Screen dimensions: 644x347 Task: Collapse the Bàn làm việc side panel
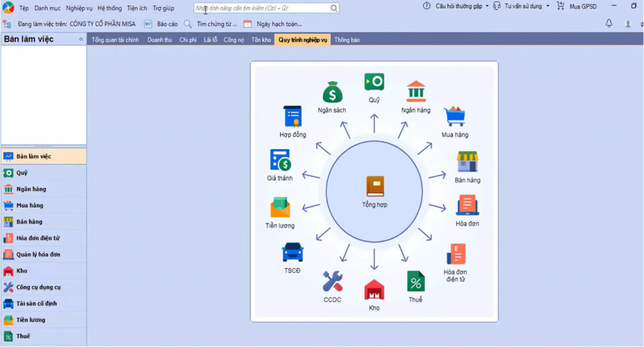click(81, 40)
